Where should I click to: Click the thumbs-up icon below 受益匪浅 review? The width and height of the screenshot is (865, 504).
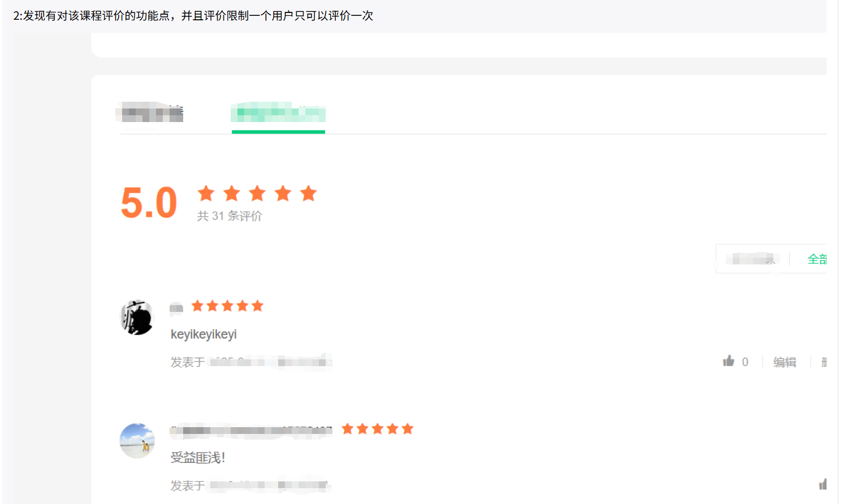(823, 484)
